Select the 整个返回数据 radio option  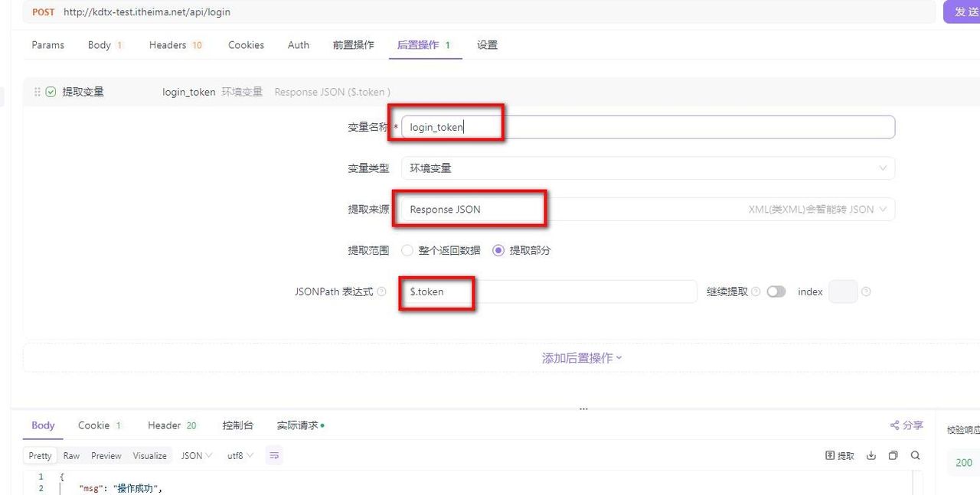coord(407,250)
